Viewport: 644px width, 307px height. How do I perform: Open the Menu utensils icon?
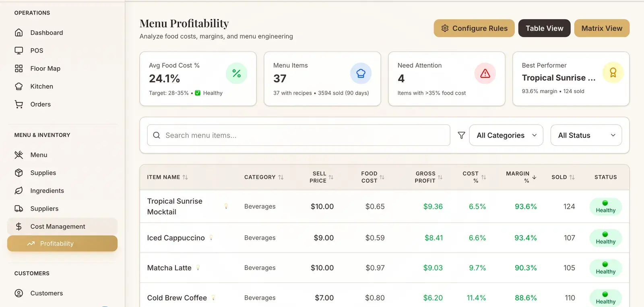[x=19, y=155]
